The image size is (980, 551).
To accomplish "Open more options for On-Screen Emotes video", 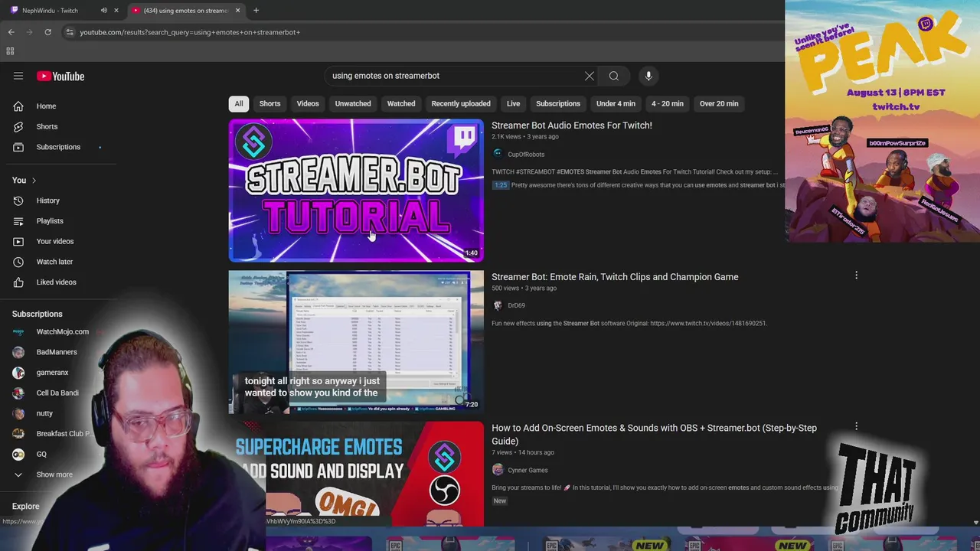I will tap(856, 426).
